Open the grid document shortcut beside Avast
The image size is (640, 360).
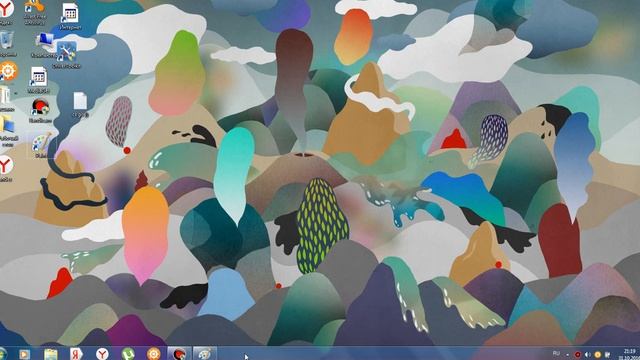[70, 16]
